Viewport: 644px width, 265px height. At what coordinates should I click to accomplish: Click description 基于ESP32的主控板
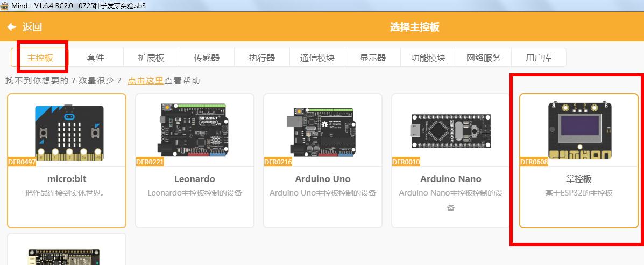point(579,193)
